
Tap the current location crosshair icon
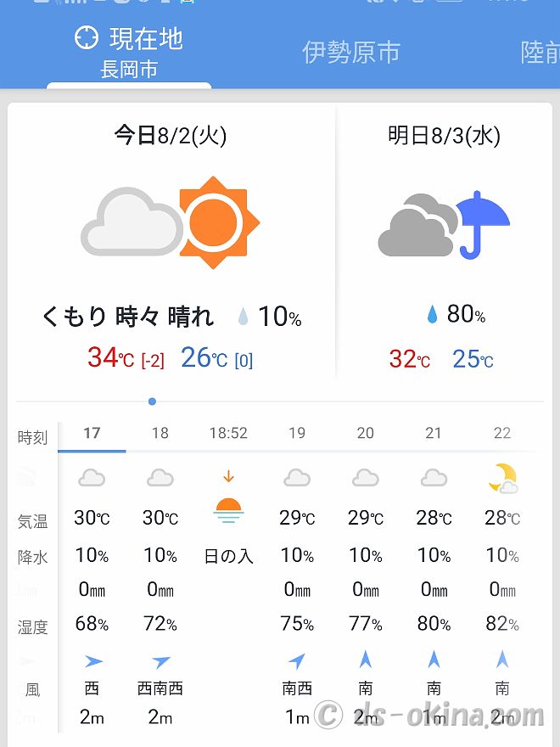[87, 37]
